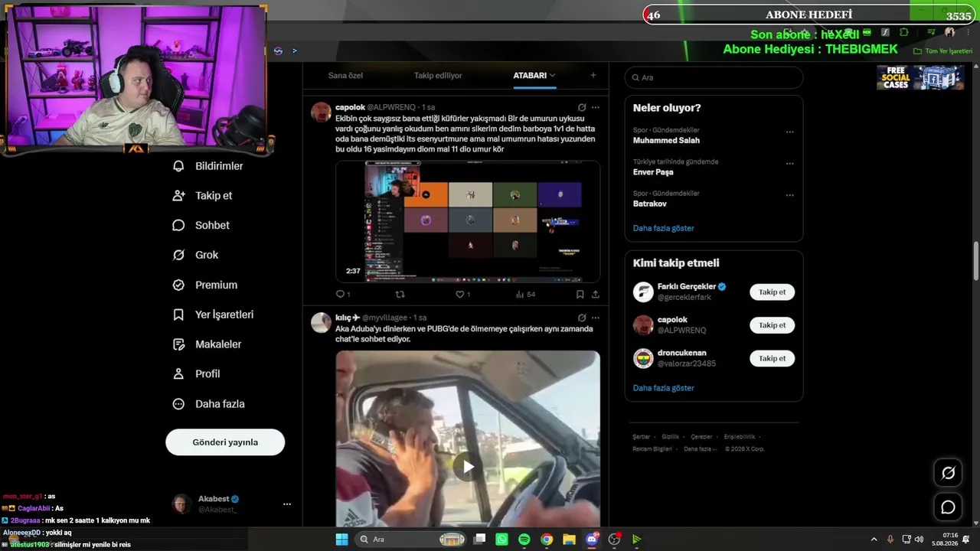Screen dimensions: 980x551
Task: Expand the footer Daha fazla link
Action: (701, 449)
